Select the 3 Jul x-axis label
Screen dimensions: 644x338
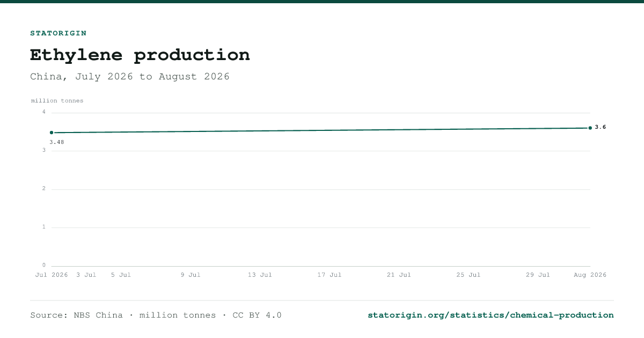pos(86,275)
